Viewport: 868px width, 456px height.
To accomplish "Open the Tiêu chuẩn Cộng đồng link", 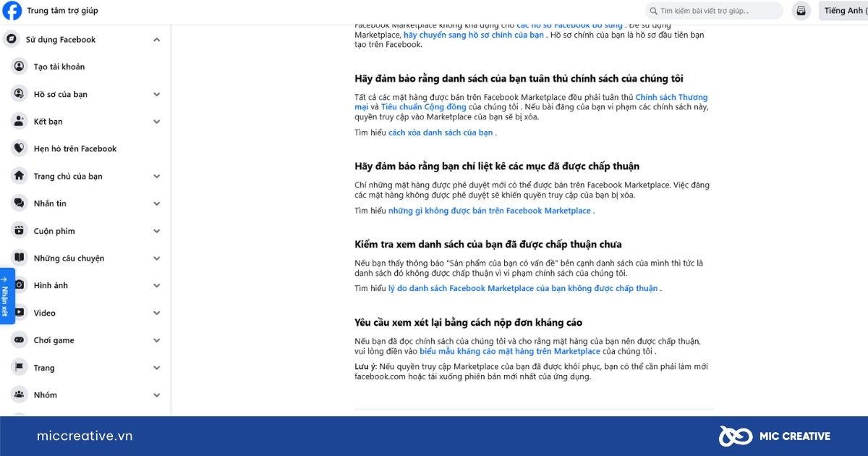I will 424,107.
